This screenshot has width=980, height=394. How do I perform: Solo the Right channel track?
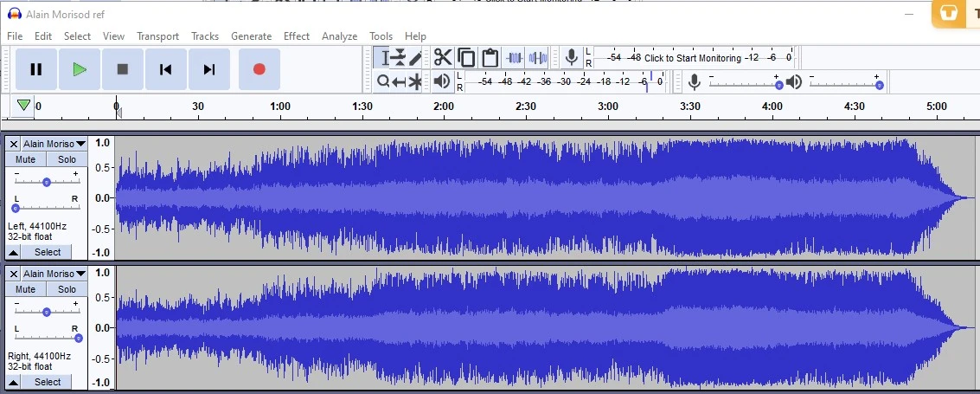[x=67, y=289]
